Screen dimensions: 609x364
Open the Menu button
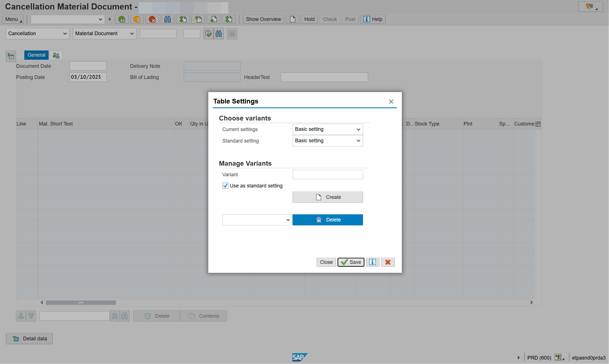13,19
